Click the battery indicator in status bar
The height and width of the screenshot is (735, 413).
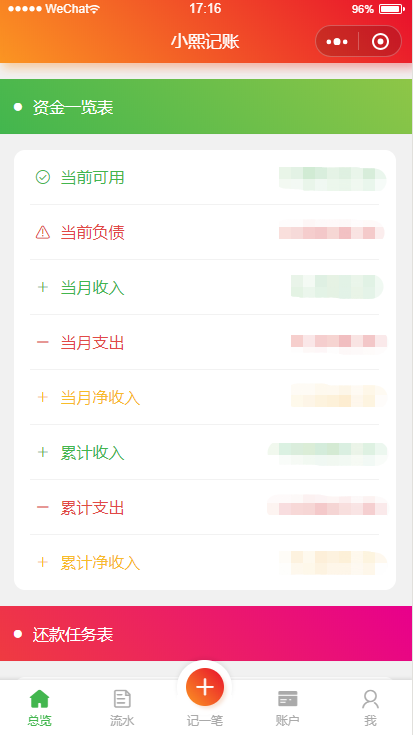[392, 9]
